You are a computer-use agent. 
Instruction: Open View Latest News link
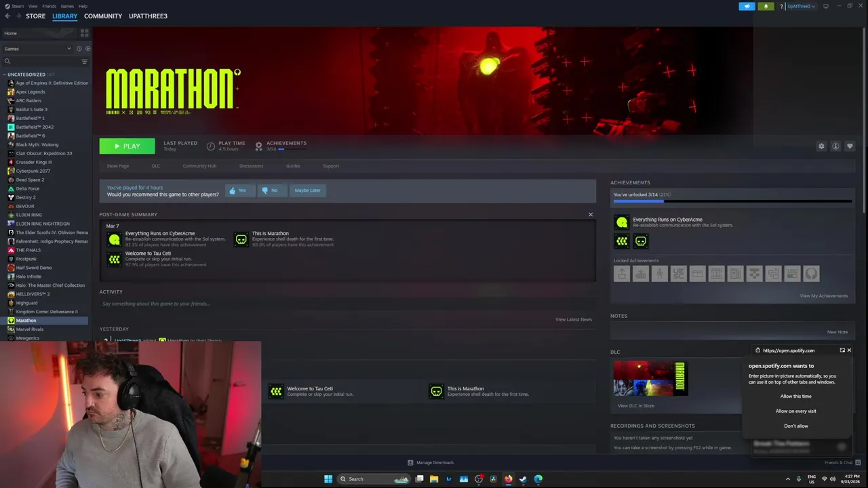pyautogui.click(x=574, y=319)
